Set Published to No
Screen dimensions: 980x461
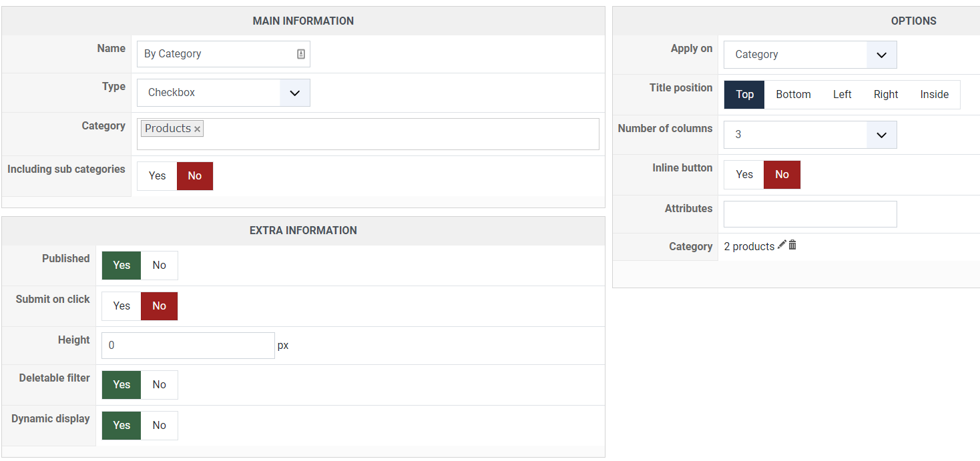[159, 266]
